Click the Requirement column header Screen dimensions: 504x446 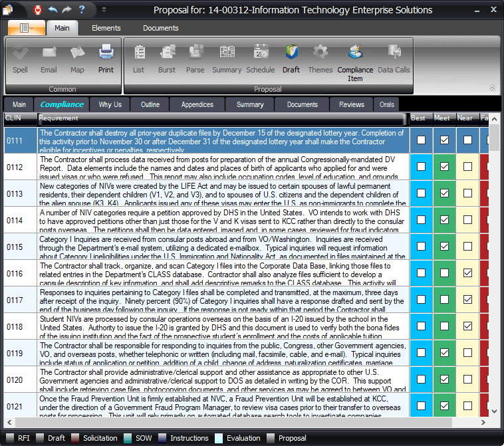click(223, 118)
